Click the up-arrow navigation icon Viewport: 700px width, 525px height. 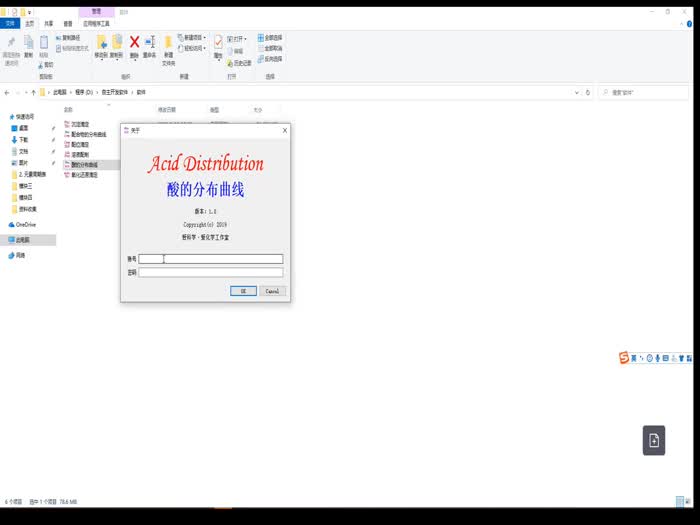click(x=34, y=92)
